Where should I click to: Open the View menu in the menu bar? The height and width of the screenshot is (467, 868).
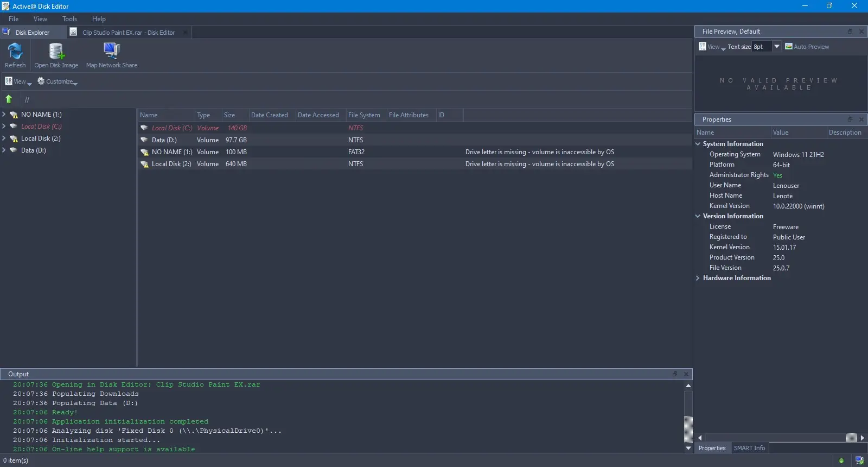[x=40, y=19]
